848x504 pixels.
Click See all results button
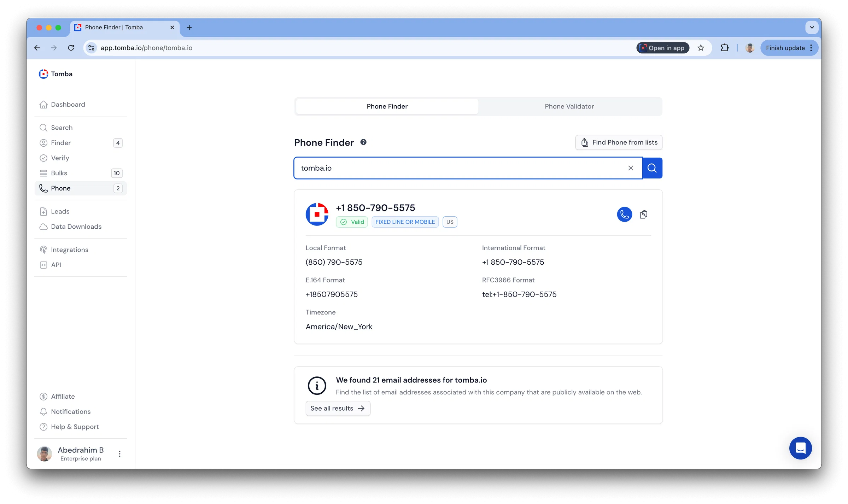pos(338,409)
